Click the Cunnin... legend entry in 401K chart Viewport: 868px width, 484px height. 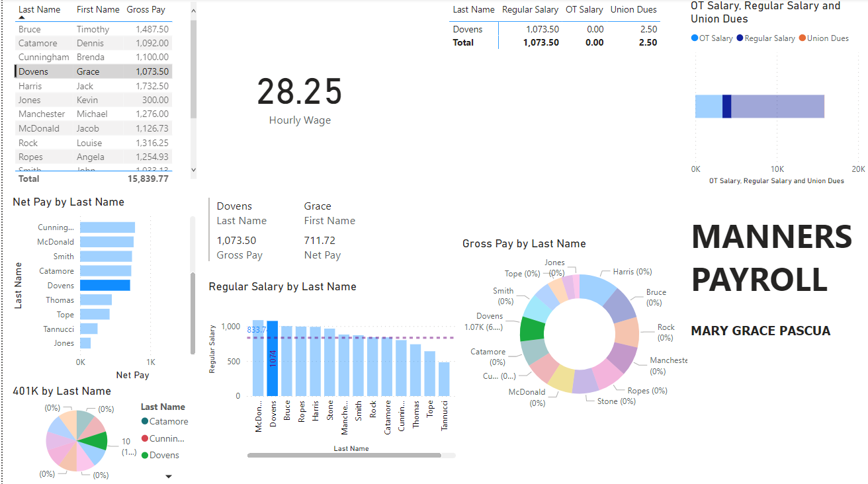coord(163,438)
